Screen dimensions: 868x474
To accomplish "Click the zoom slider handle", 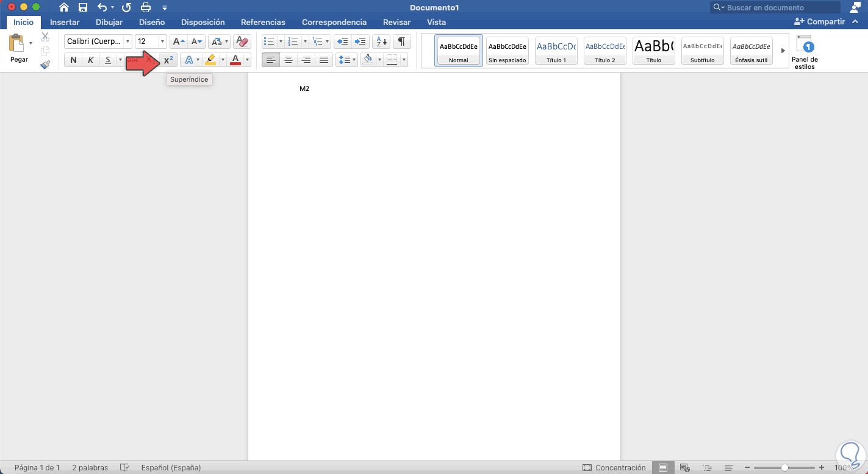I will [784, 468].
